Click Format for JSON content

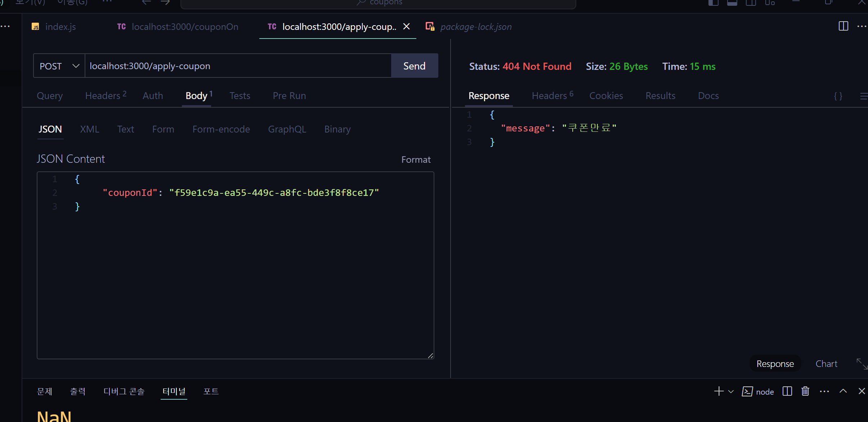pyautogui.click(x=416, y=160)
